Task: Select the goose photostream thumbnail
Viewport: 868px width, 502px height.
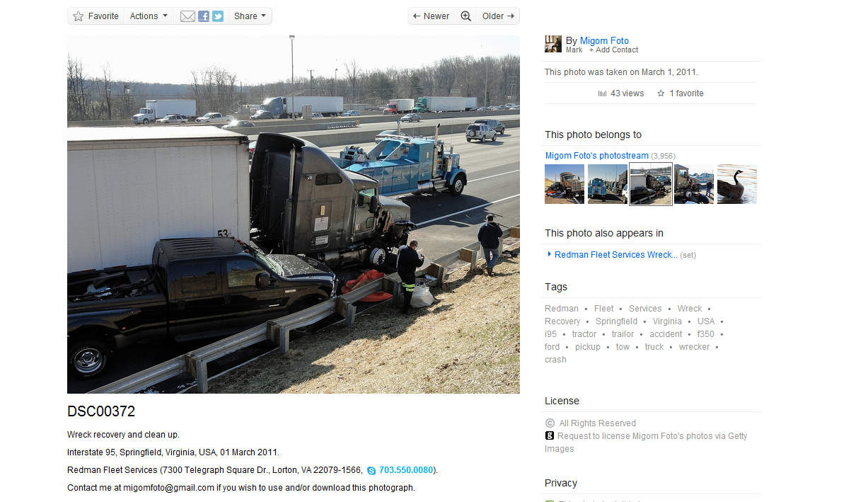Action: click(x=737, y=184)
